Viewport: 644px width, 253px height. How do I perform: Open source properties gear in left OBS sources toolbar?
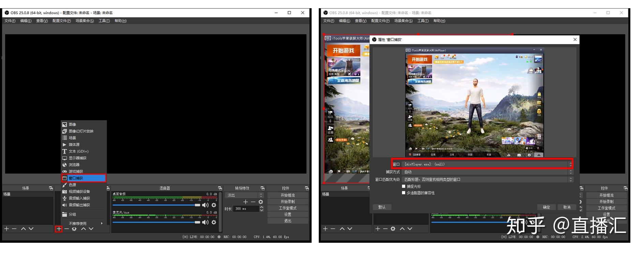tap(74, 229)
